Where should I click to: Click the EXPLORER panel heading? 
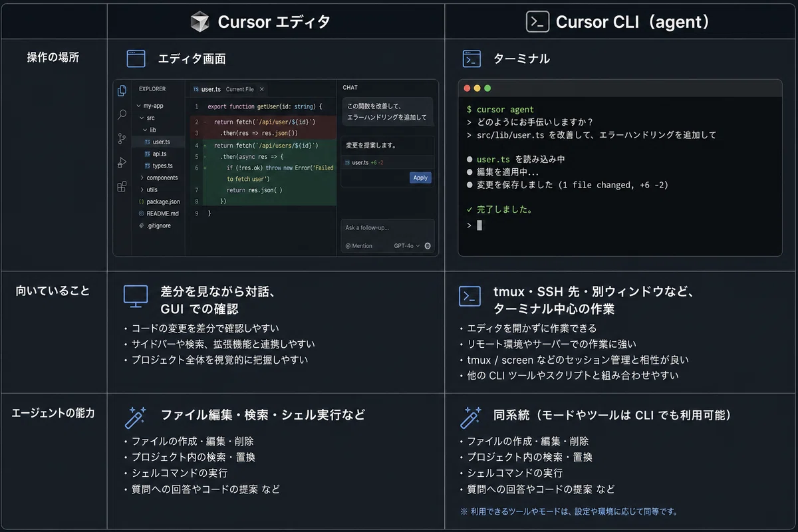152,88
